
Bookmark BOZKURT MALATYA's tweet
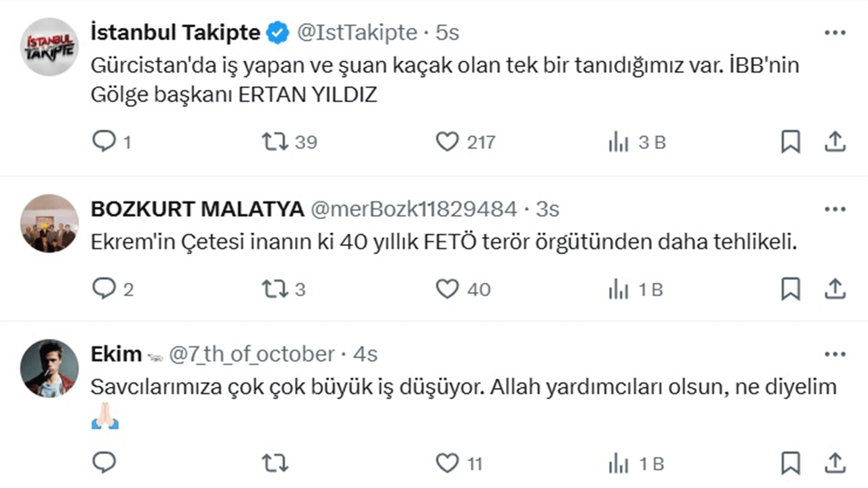(x=791, y=289)
